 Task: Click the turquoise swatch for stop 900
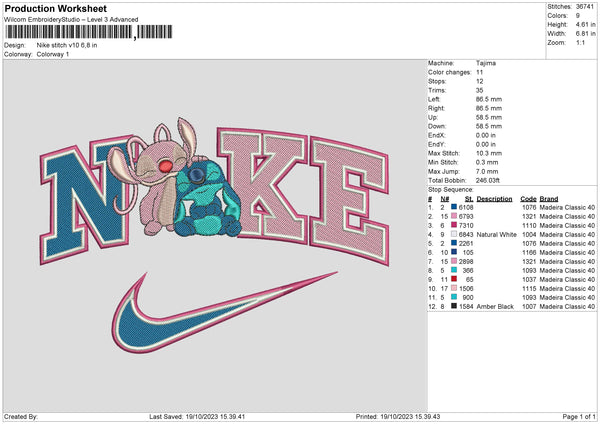(x=454, y=297)
